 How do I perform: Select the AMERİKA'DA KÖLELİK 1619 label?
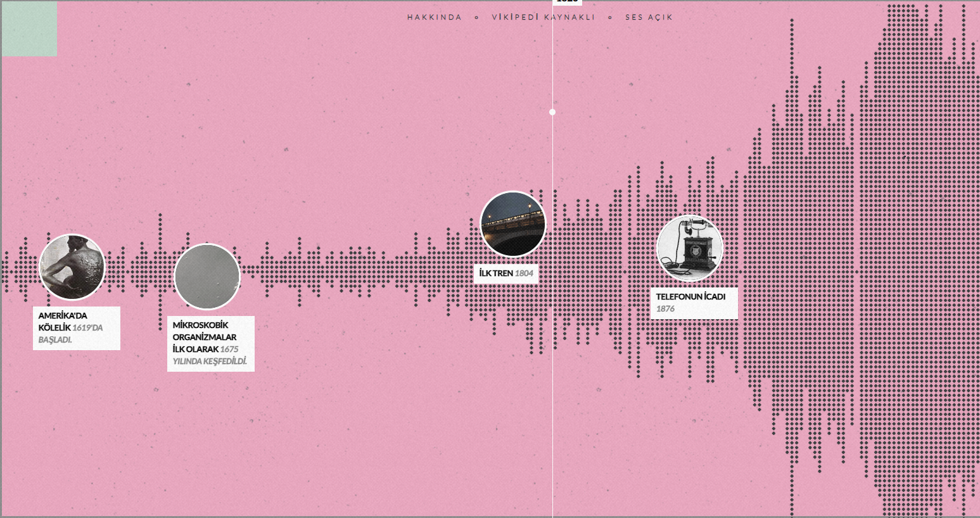pos(77,328)
